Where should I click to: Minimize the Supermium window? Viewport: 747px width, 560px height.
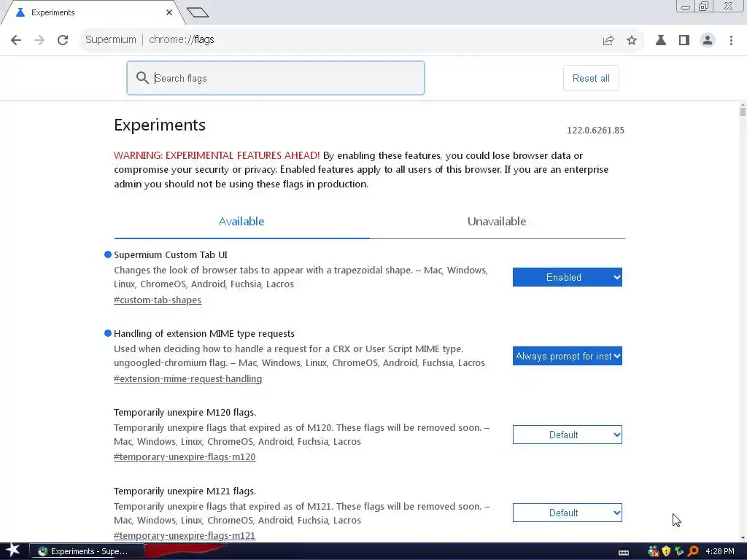686,7
